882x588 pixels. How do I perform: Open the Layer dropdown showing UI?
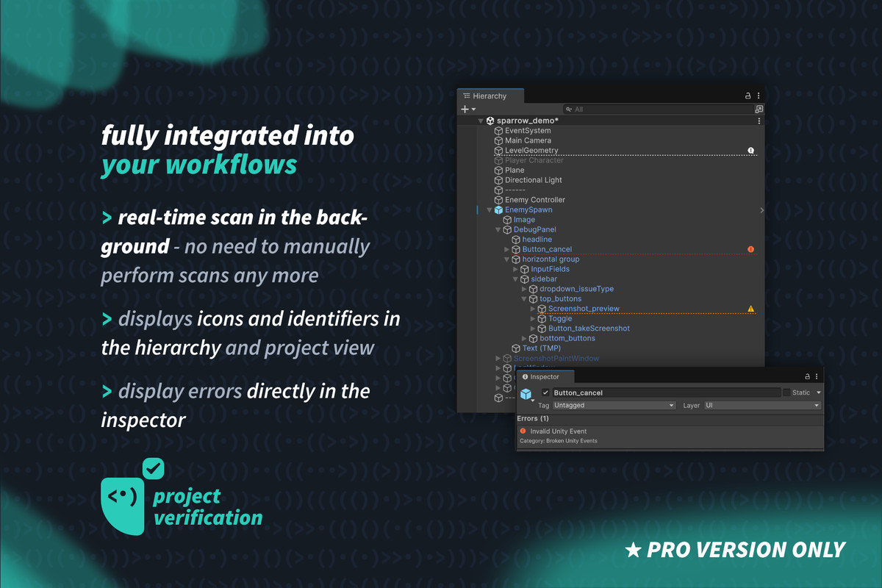762,406
